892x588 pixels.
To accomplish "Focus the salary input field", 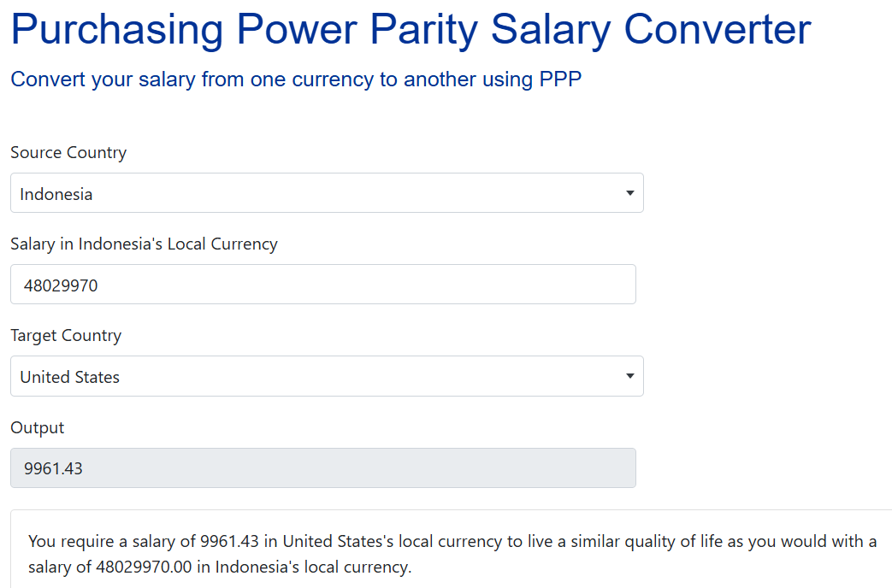I will tap(323, 285).
